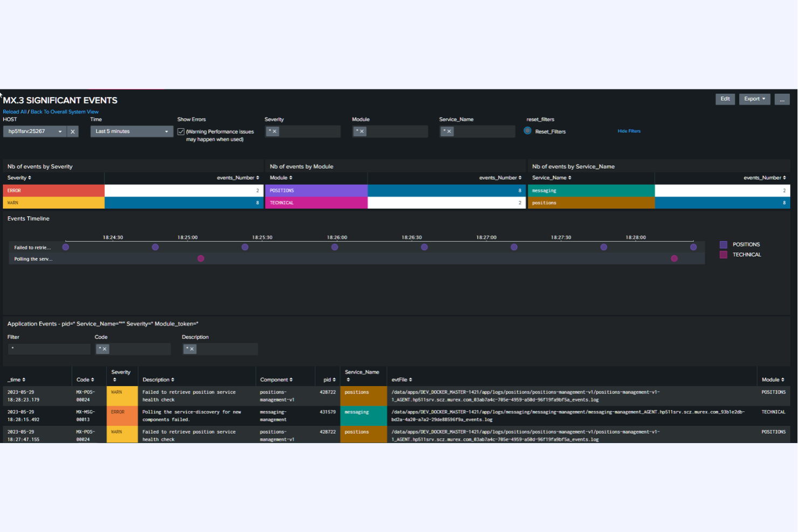The height and width of the screenshot is (532, 798).
Task: Click the messaging-management component cell
Action: point(285,416)
